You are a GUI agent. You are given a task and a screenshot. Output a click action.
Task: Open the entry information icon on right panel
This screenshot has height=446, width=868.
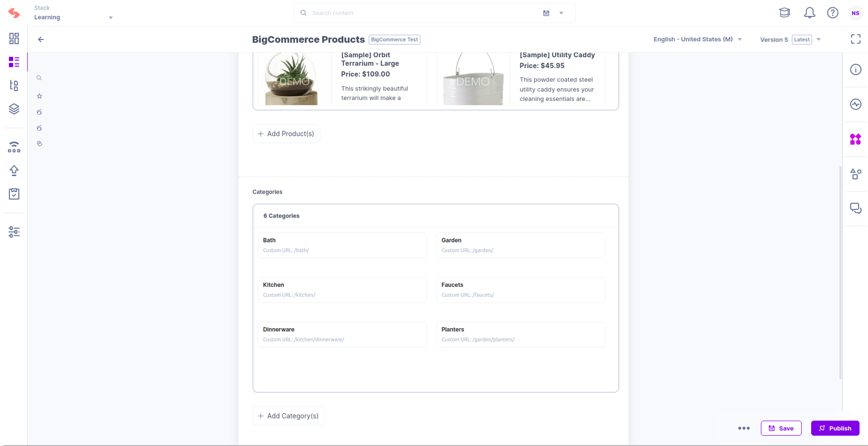pyautogui.click(x=855, y=70)
